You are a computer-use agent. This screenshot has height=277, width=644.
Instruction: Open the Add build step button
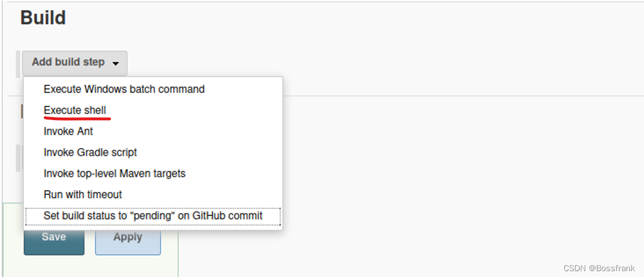click(x=74, y=63)
